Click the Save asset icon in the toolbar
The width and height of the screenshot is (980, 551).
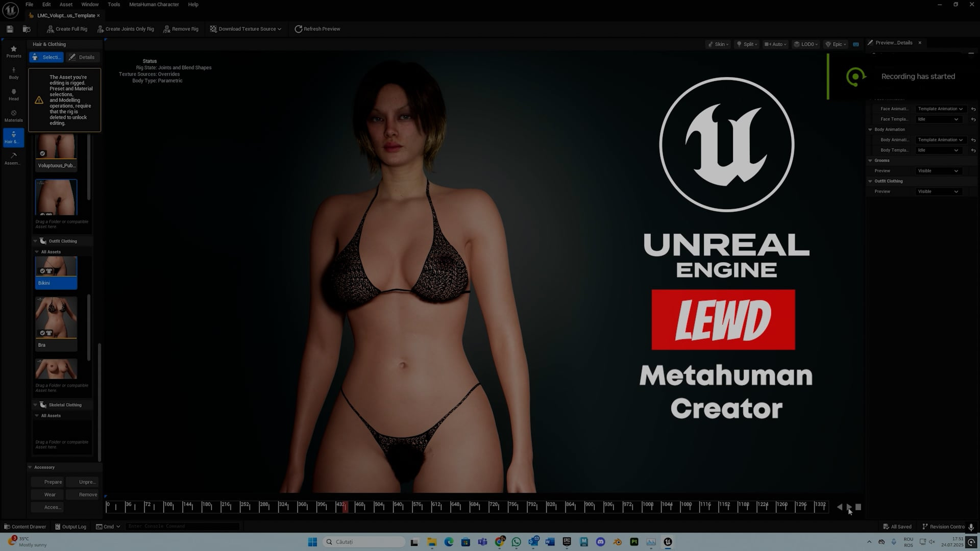click(x=10, y=29)
